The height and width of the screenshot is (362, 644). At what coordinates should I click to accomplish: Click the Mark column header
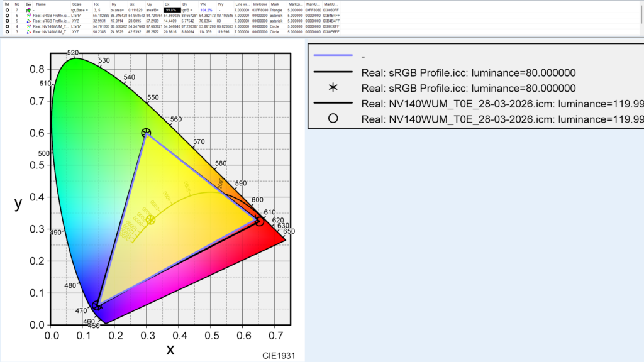tap(275, 4)
